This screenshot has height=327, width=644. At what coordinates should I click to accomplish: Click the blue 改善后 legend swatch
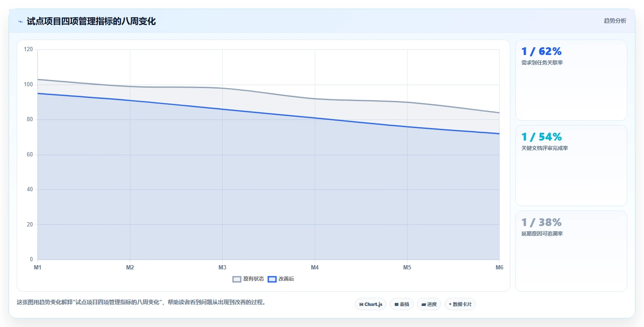pyautogui.click(x=272, y=279)
